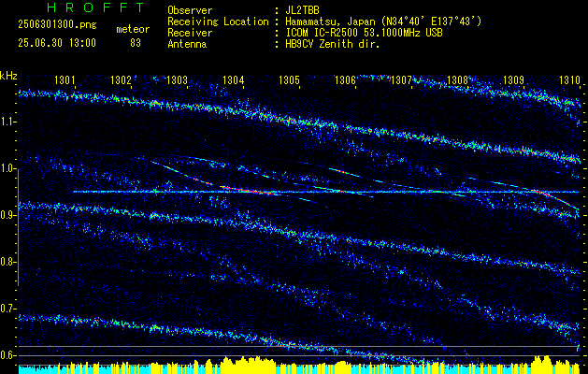The width and height of the screenshot is (588, 374).
Task: Click the Receiver label
Action: coord(190,33)
